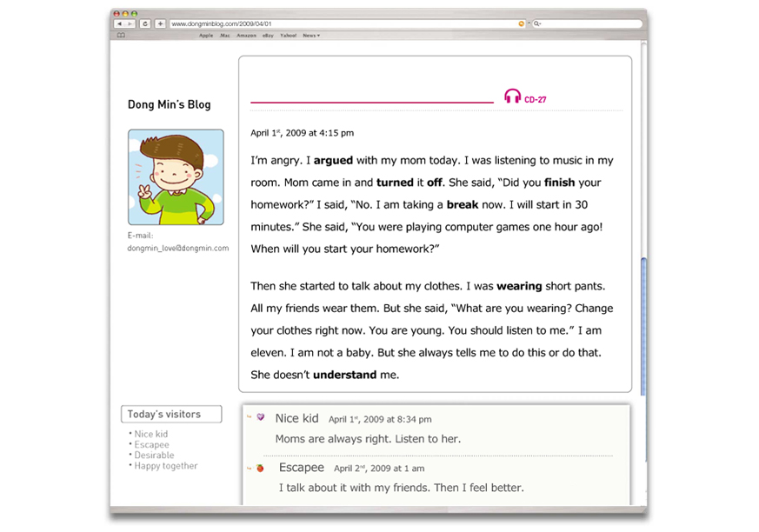Screen dimensions: 759x532
Task: Open the Amazon bookmark in bookmarks bar
Action: point(246,36)
